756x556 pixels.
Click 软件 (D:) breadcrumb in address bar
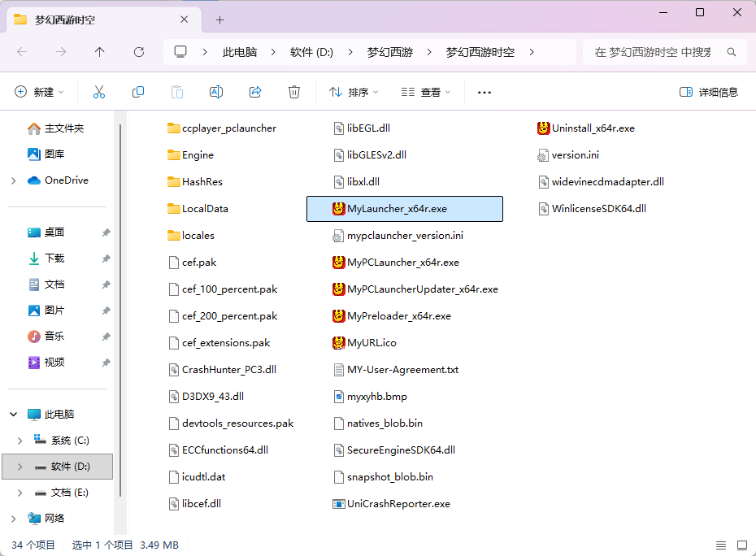(311, 52)
